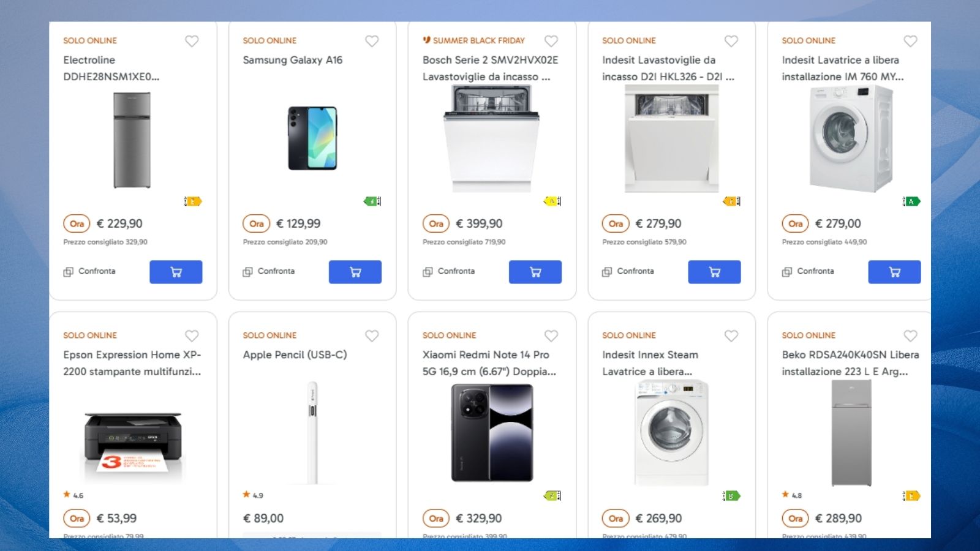Add Electroline fridge to wishlist with heart
The width and height of the screenshot is (980, 551).
(x=192, y=41)
